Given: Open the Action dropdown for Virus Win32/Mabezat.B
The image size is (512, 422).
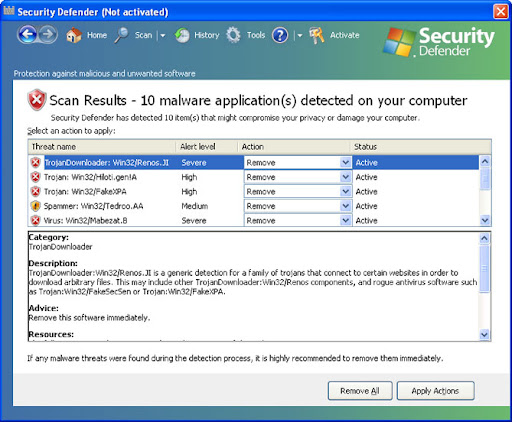Looking at the screenshot, I should point(345,220).
